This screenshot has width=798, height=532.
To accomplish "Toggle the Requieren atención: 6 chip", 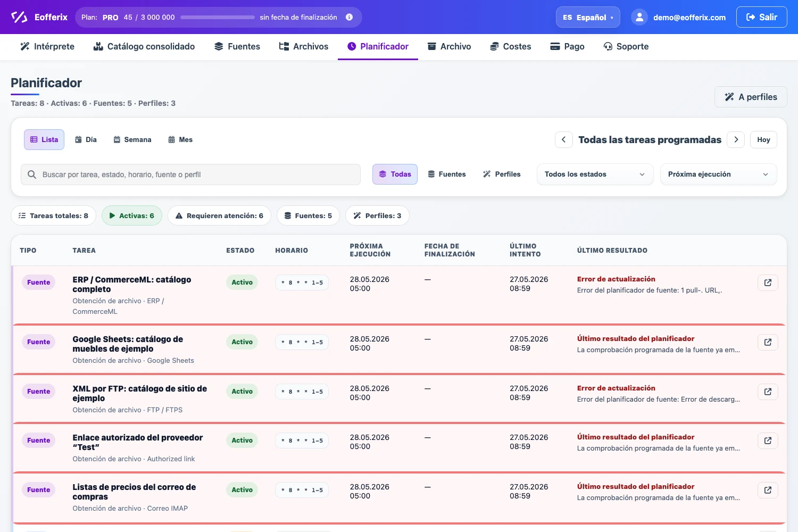I will coord(219,215).
